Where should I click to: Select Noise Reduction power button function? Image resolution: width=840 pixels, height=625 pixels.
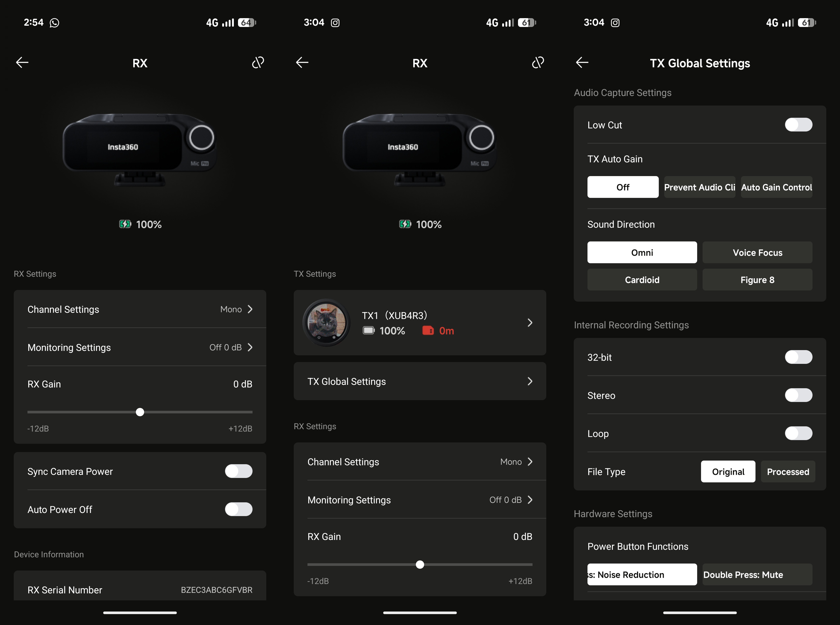(642, 575)
